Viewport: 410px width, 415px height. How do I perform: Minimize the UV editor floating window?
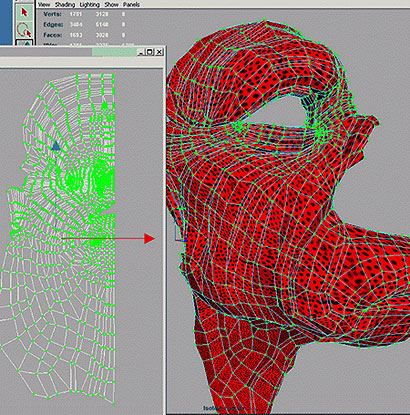(140, 52)
